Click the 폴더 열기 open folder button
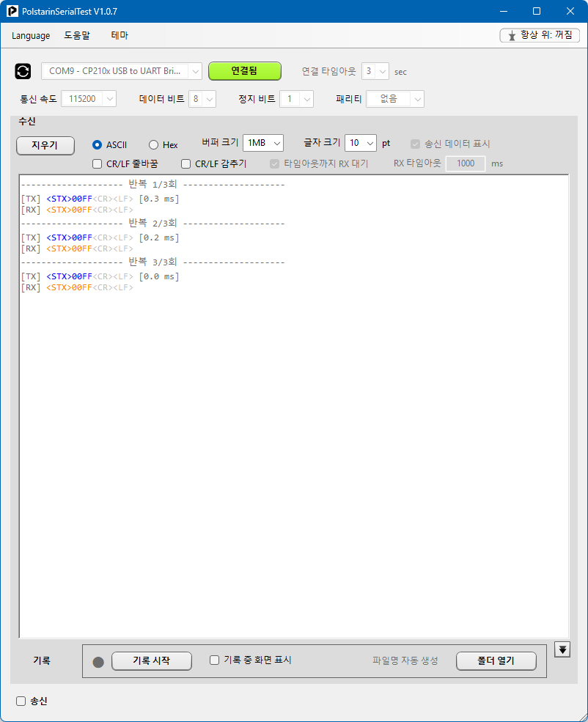 tap(496, 660)
